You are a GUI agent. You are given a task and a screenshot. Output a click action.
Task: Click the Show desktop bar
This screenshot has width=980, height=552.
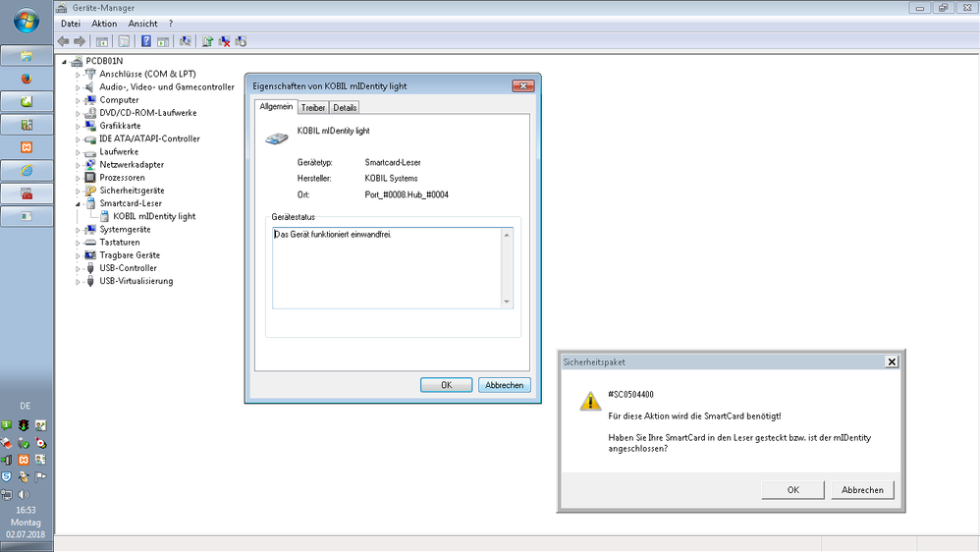(27, 546)
